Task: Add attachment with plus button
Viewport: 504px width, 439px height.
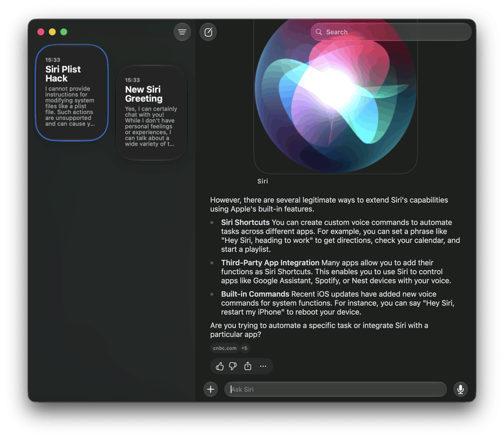Action: coord(210,389)
